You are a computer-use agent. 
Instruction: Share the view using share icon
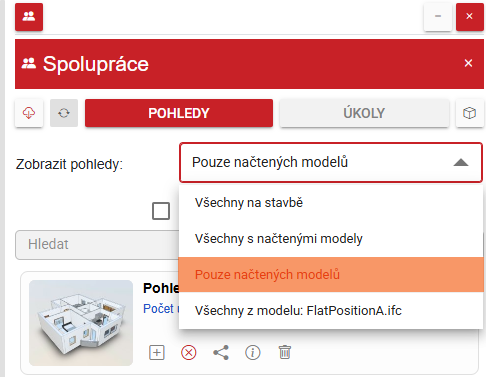(221, 353)
